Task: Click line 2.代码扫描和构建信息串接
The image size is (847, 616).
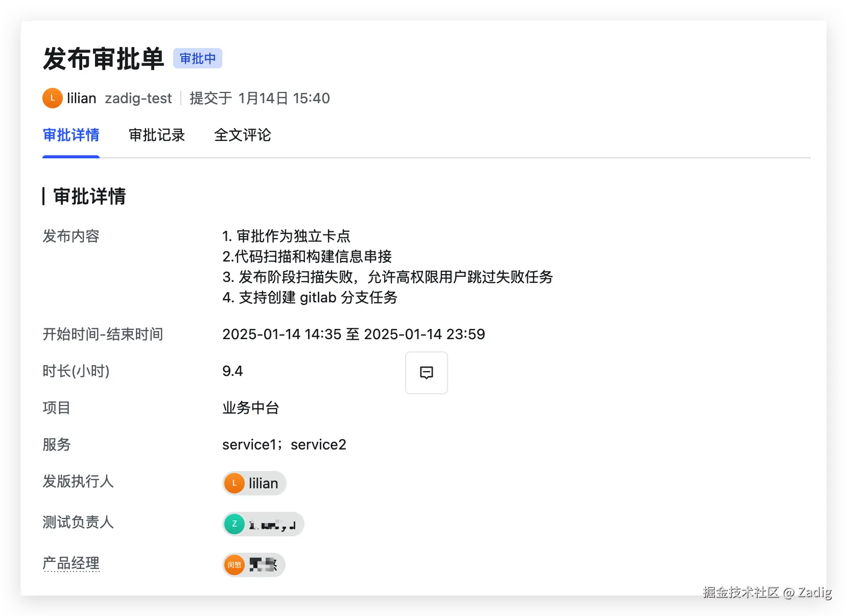Action: (x=308, y=256)
